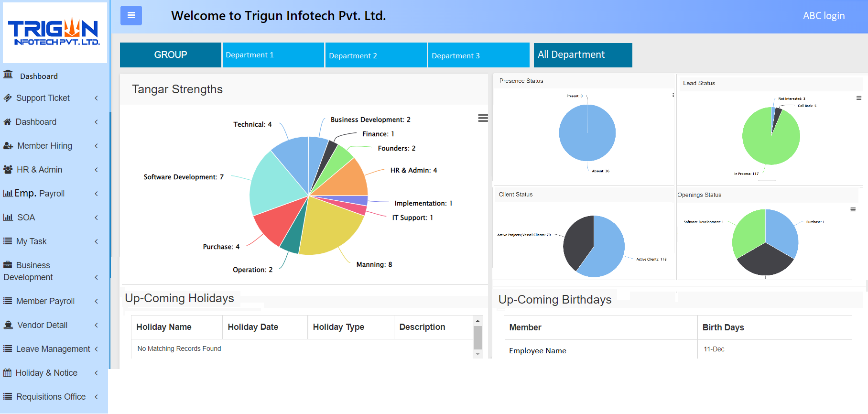Switch to Department 2 tab
Screen dimensions: 868x414
click(x=376, y=55)
